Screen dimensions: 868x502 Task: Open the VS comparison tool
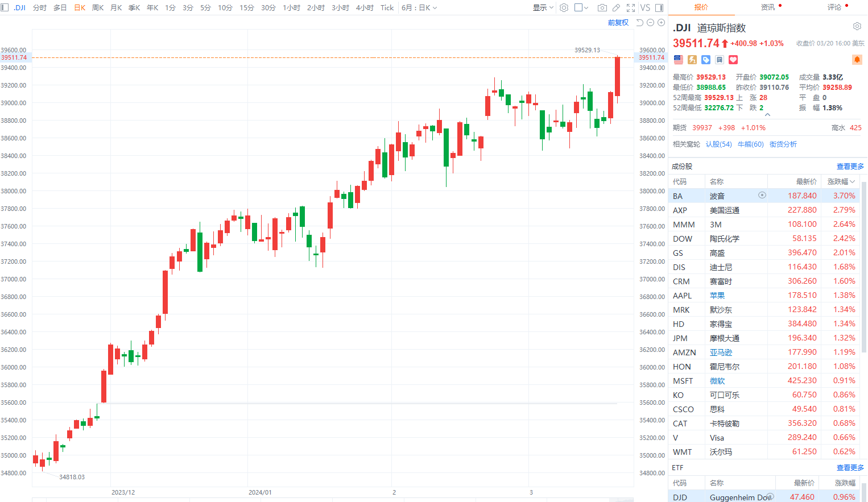pyautogui.click(x=645, y=8)
